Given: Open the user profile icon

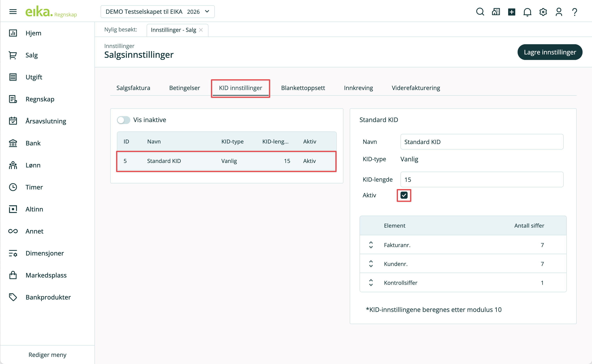Looking at the screenshot, I should point(559,12).
